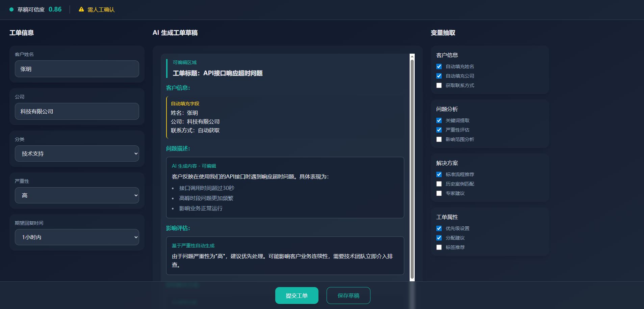
Task: Enable the 标签推荐 checkbox
Action: pos(439,247)
